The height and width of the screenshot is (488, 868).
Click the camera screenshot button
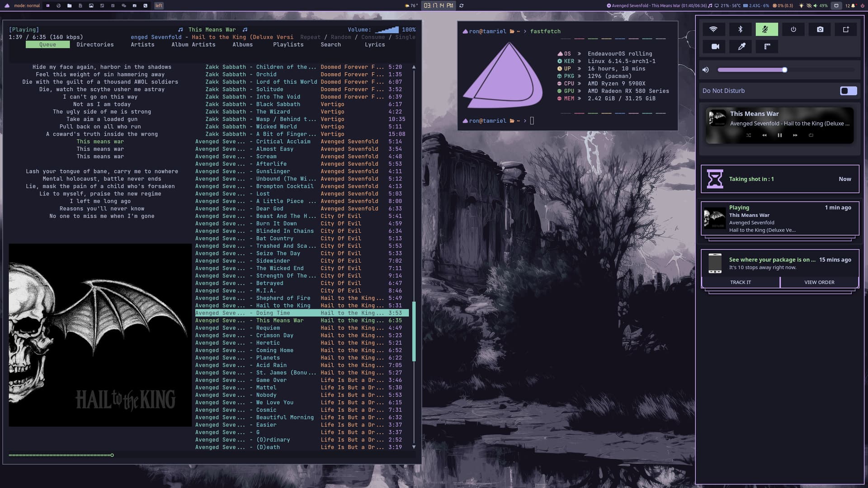coord(820,29)
